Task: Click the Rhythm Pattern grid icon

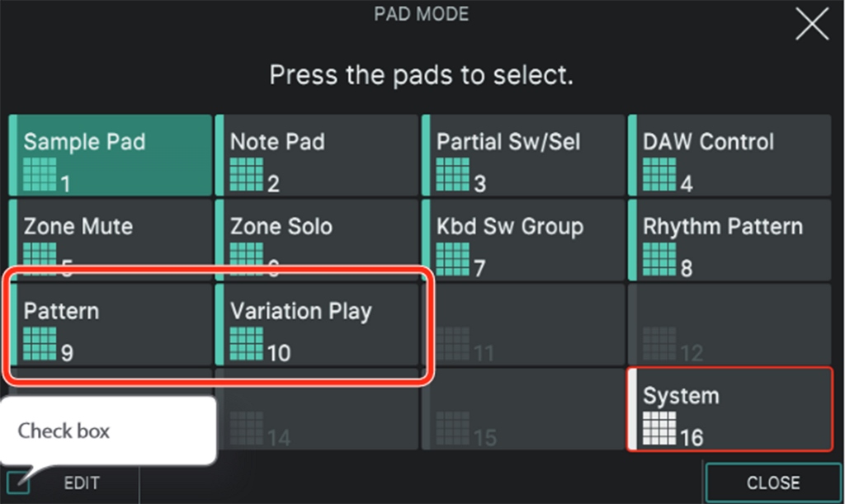Action: 659,259
